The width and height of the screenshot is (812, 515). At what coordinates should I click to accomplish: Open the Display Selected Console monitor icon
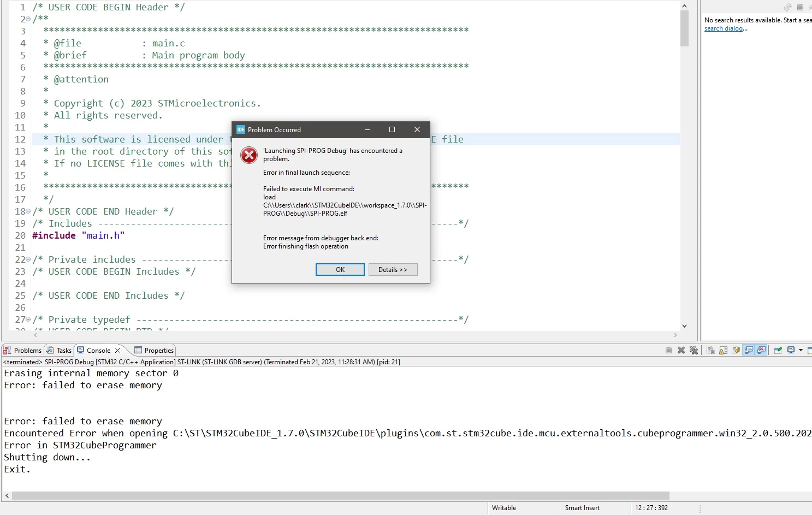[791, 351]
